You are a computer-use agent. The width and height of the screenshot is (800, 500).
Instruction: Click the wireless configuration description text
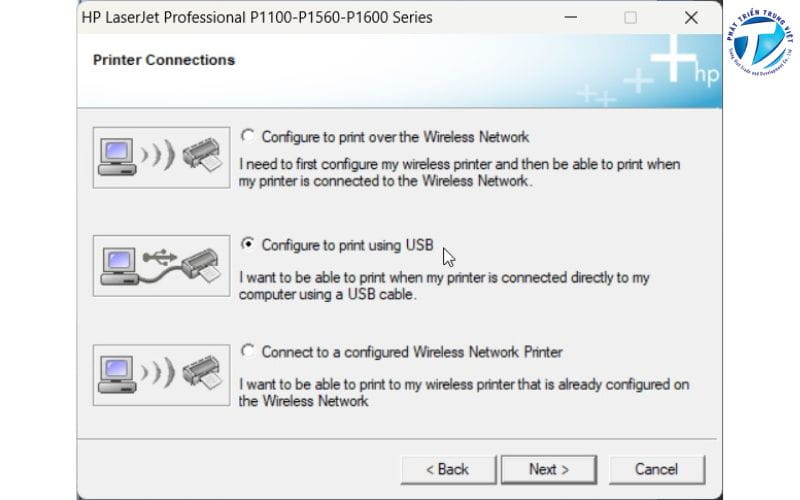click(460, 172)
